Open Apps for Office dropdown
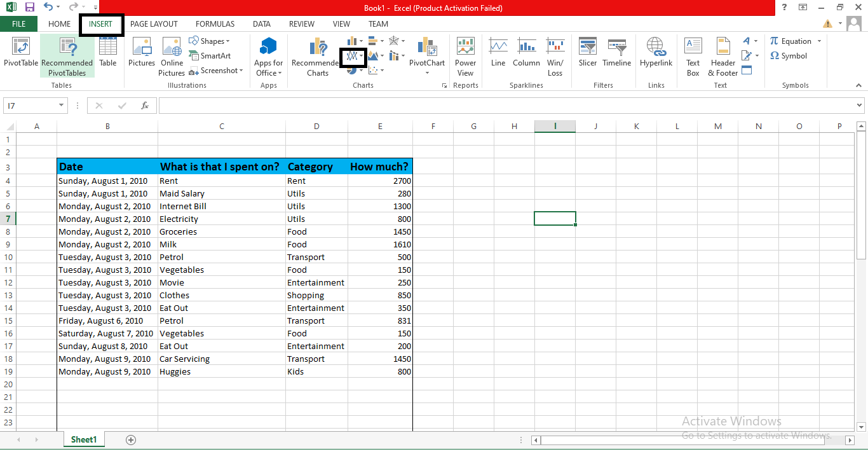Viewport: 868px width, 454px height. coord(269,56)
